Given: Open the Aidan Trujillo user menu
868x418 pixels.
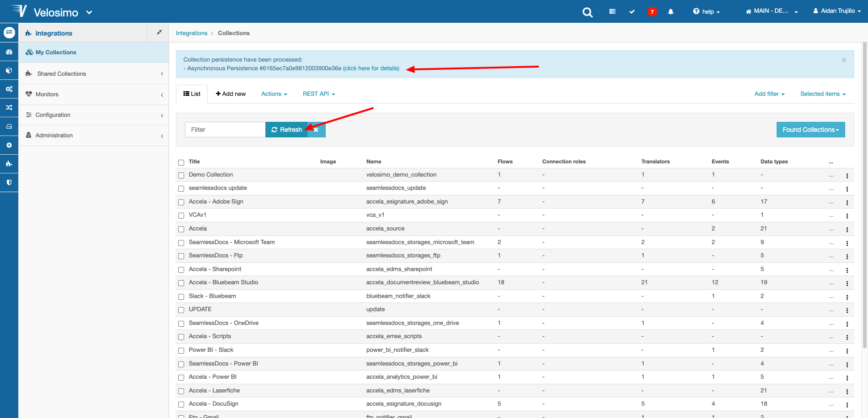Looking at the screenshot, I should pyautogui.click(x=837, y=11).
